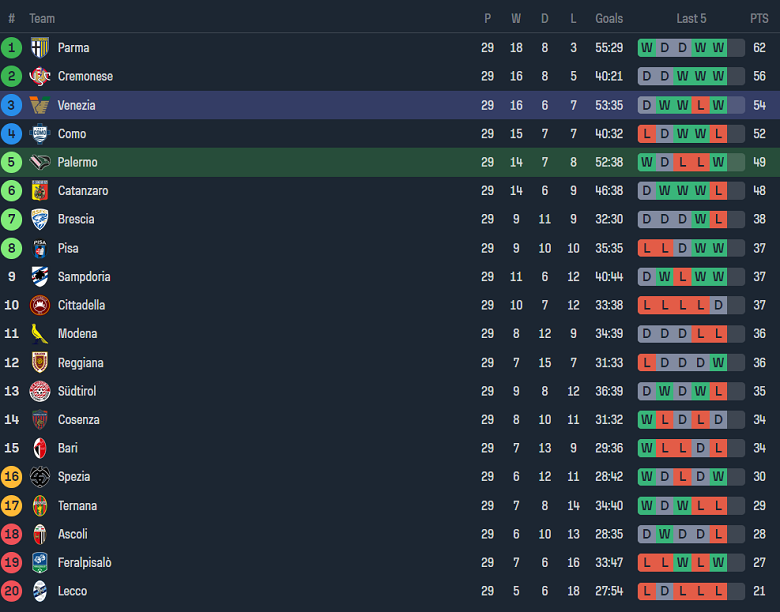This screenshot has width=780, height=612.
Task: Click the red position 20 rank badge
Action: coord(12,591)
